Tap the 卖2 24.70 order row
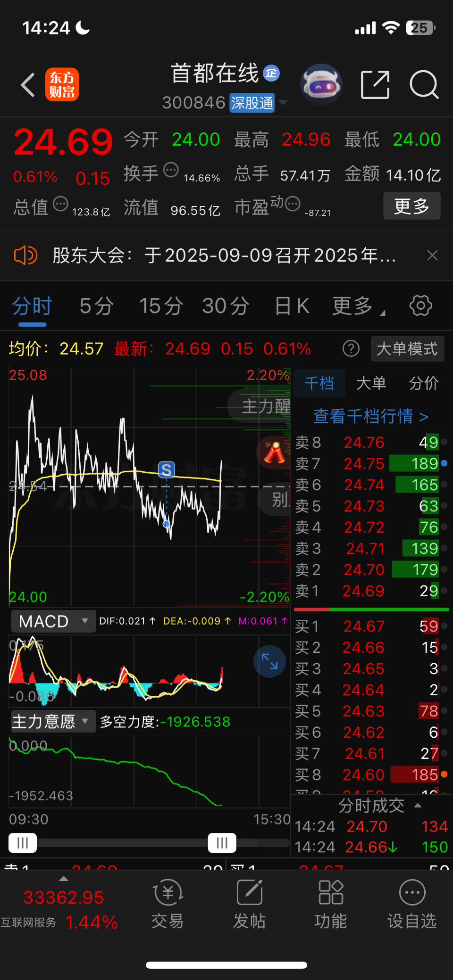Image resolution: width=453 pixels, height=980 pixels. 371,569
